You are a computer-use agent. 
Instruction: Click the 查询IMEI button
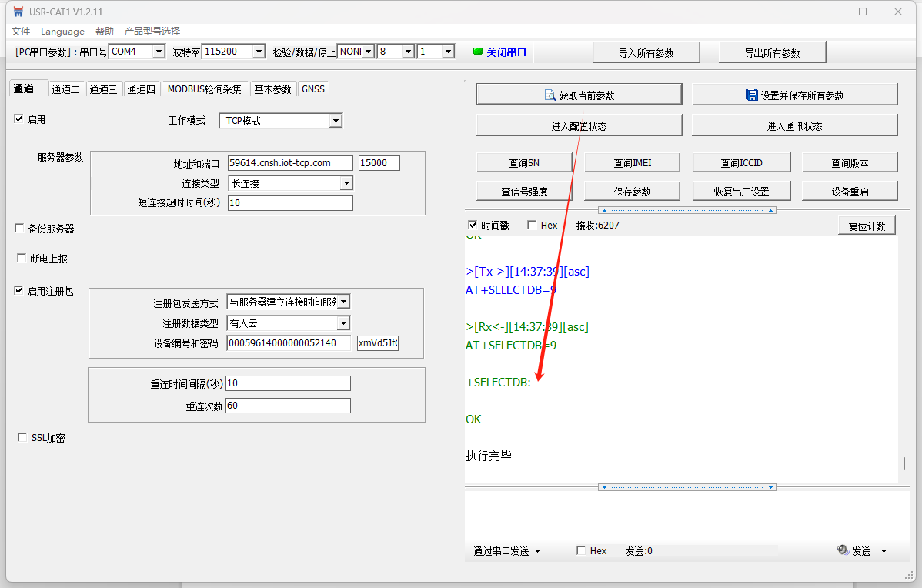[633, 162]
